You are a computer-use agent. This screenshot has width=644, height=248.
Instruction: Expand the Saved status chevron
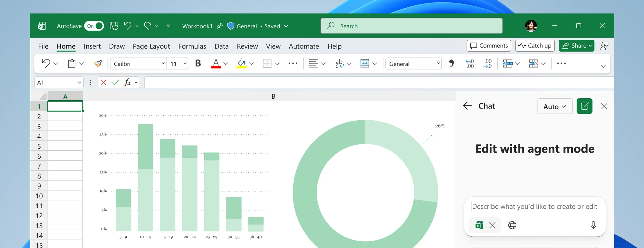[x=286, y=26]
